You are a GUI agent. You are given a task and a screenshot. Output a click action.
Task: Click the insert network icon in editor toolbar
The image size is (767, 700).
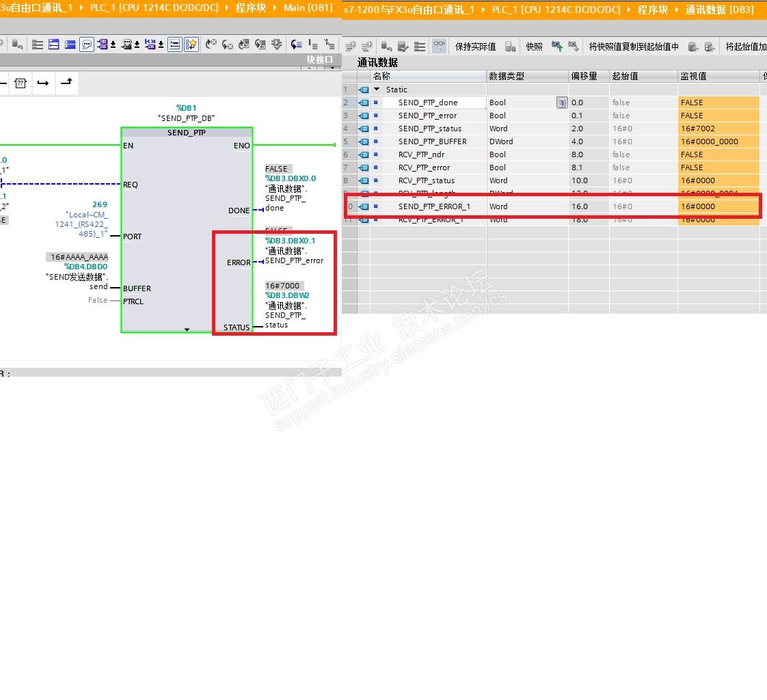point(54,44)
